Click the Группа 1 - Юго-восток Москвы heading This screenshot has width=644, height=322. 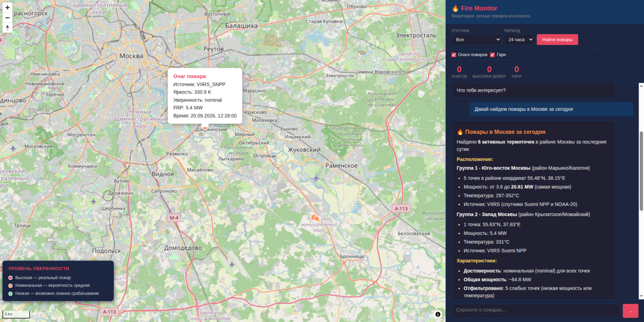493,168
